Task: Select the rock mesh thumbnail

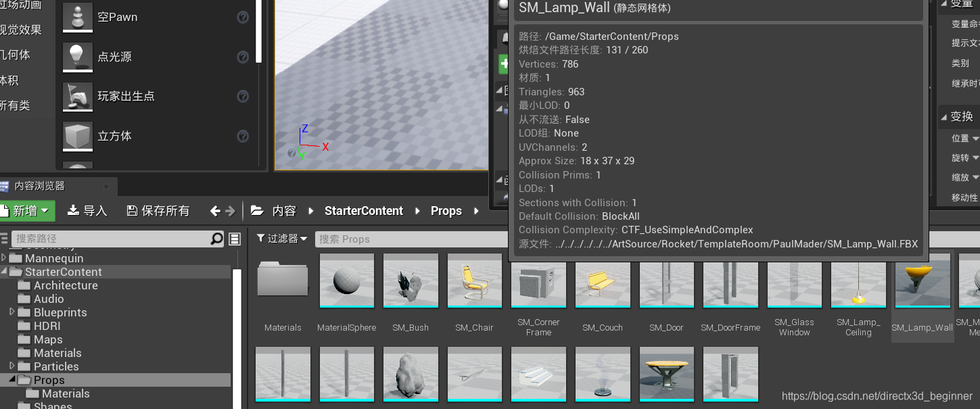Action: [x=411, y=374]
